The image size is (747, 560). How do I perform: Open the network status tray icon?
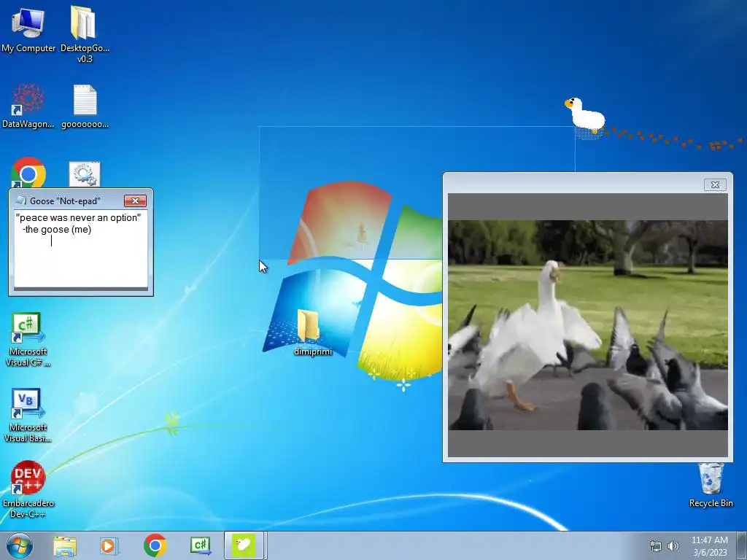656,546
